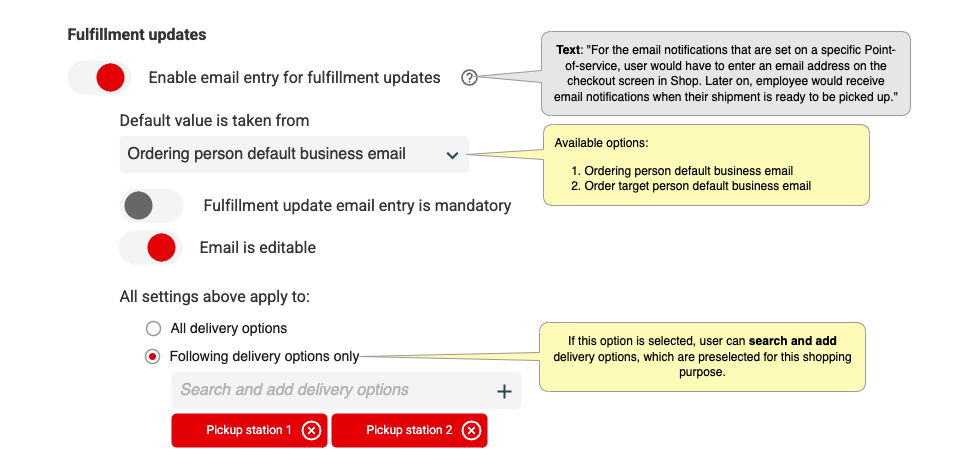Select the Following delivery options only radio
This screenshot has height=473, width=960.
[x=153, y=355]
